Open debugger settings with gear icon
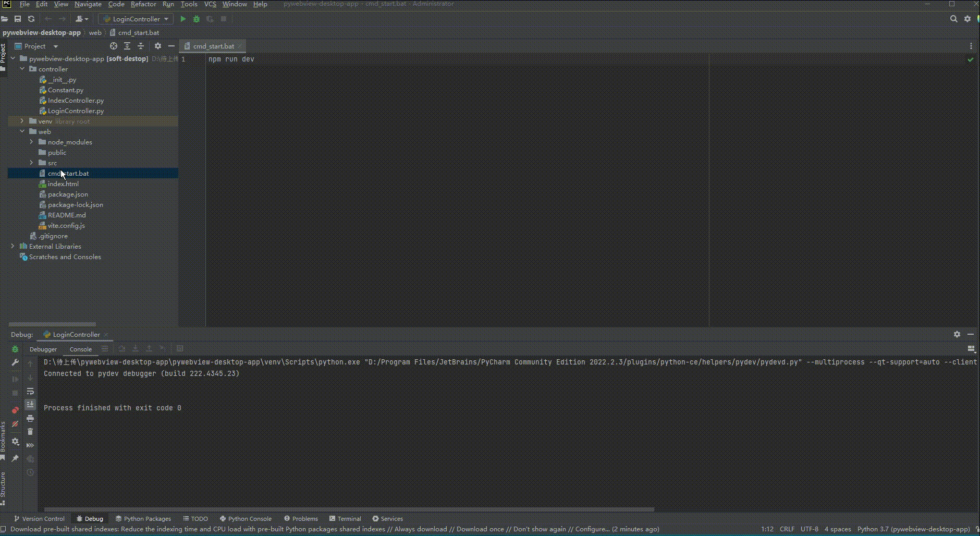Screen dimensions: 980x536 coord(15,441)
